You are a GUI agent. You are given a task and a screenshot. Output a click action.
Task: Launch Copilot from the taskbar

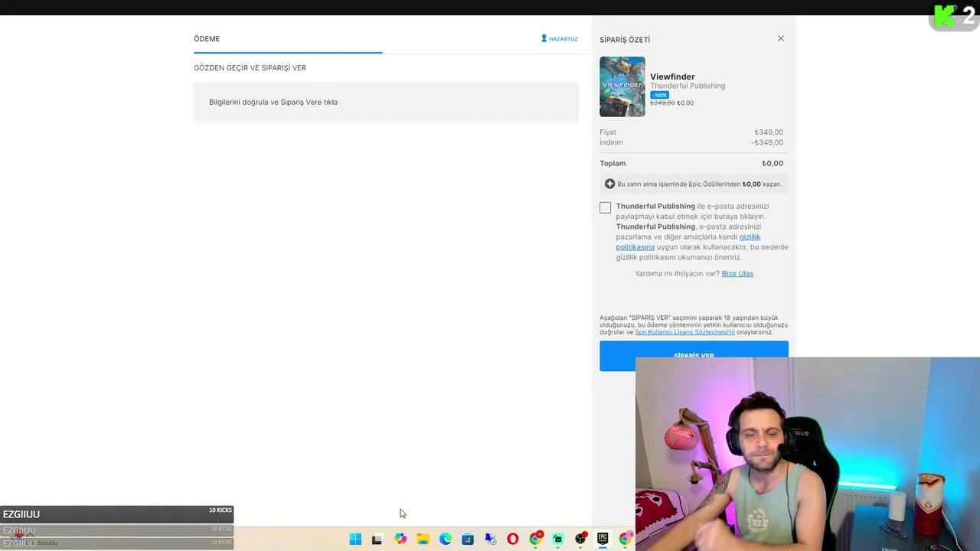400,539
